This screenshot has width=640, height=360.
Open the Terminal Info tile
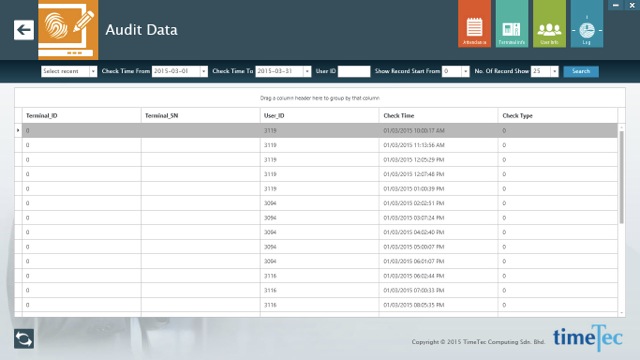(x=512, y=24)
